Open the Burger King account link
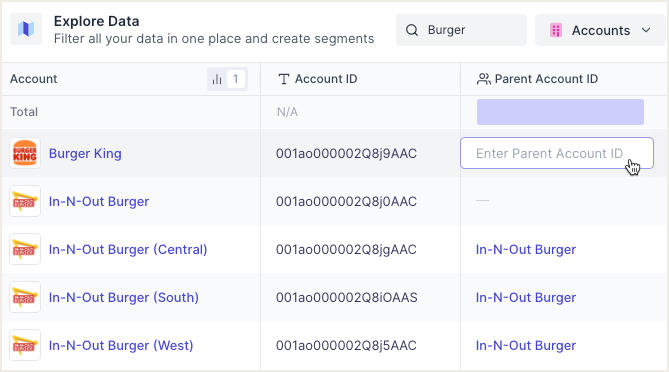The image size is (669, 372). click(85, 154)
